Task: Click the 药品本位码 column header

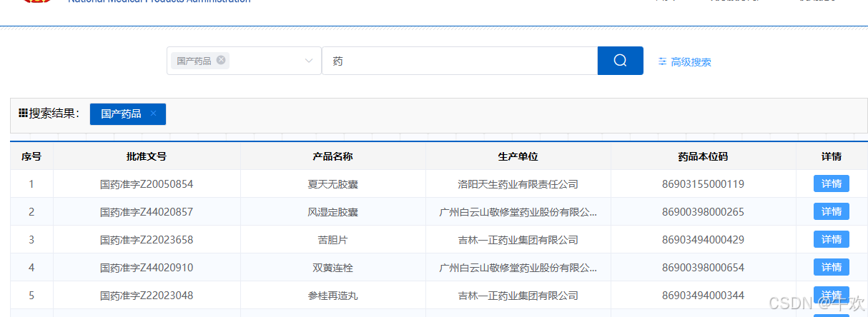Action: click(x=703, y=156)
